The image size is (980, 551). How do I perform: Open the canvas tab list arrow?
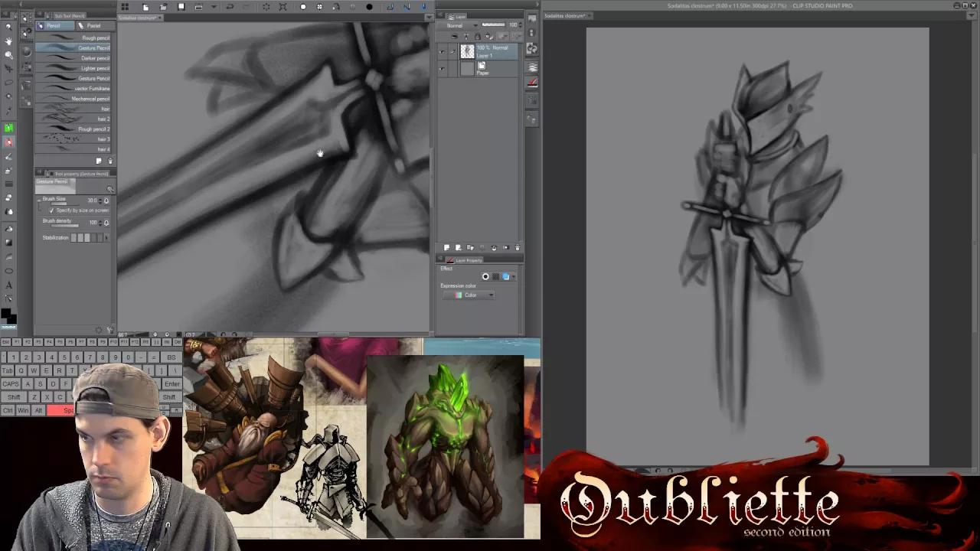[429, 18]
